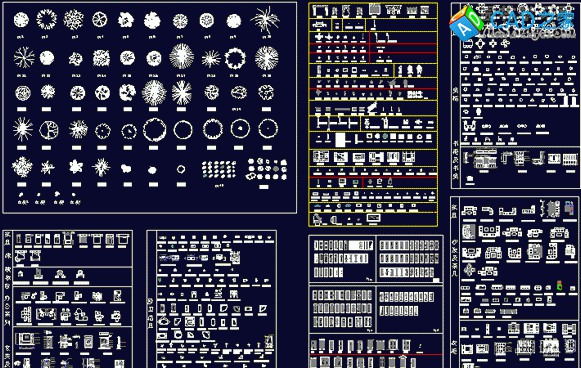Select the large white rectangle in the yellow panel

point(340,140)
